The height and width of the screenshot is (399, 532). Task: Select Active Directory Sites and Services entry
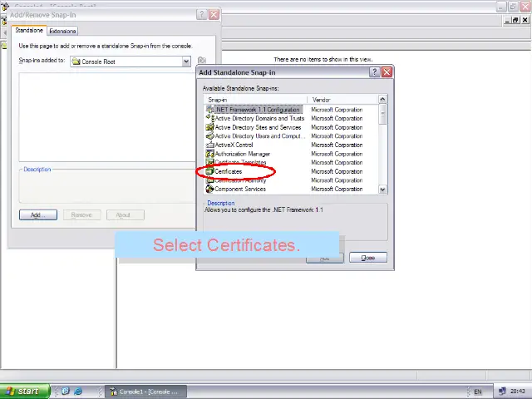point(258,127)
